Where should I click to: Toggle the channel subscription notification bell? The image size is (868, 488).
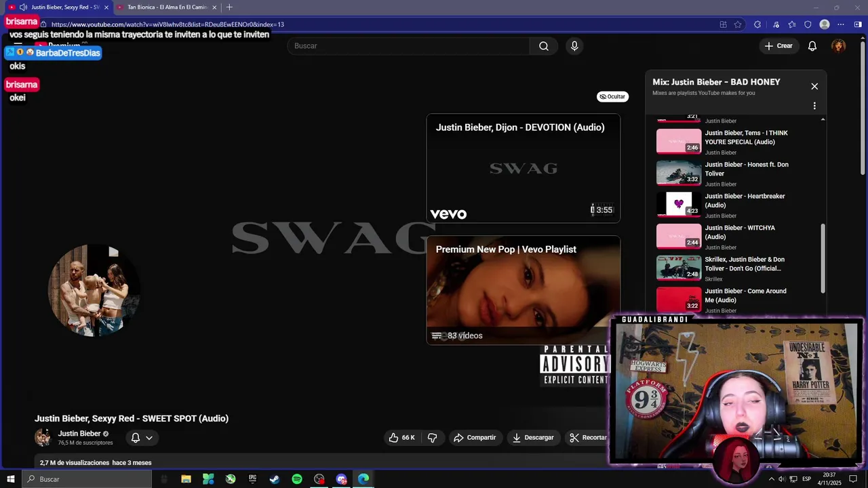tap(136, 438)
